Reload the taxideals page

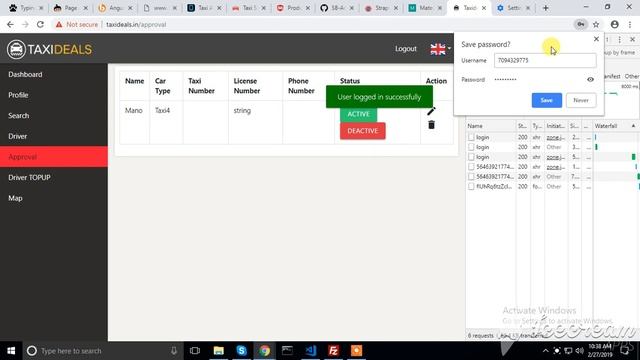tap(40, 24)
